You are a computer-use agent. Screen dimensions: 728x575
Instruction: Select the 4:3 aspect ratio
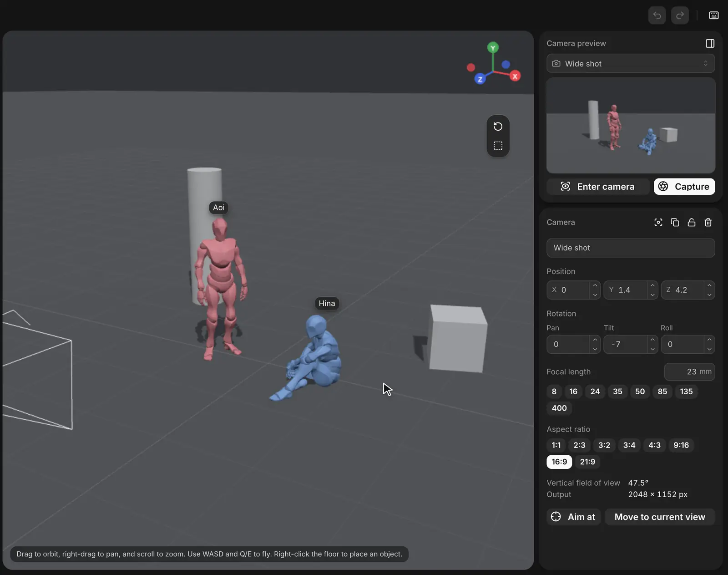tap(654, 445)
